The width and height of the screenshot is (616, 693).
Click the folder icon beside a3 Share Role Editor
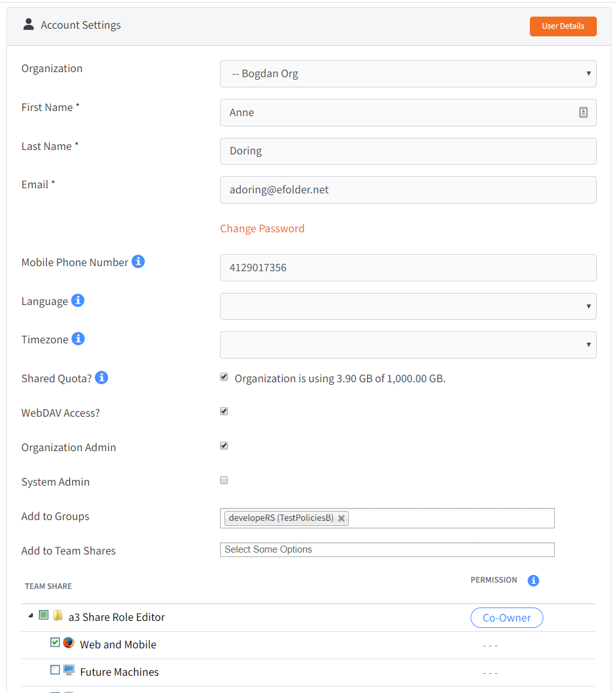(57, 615)
